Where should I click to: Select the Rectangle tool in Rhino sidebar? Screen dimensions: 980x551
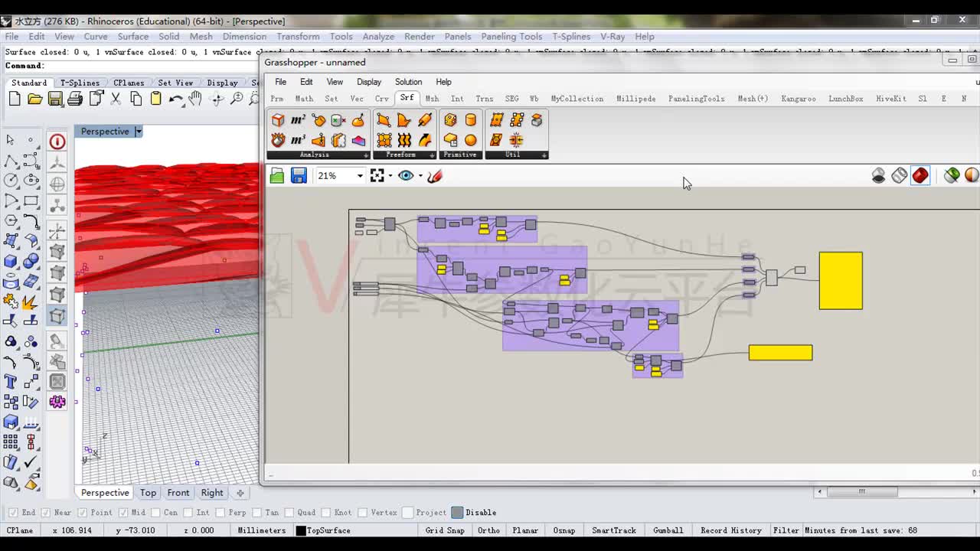pos(31,201)
